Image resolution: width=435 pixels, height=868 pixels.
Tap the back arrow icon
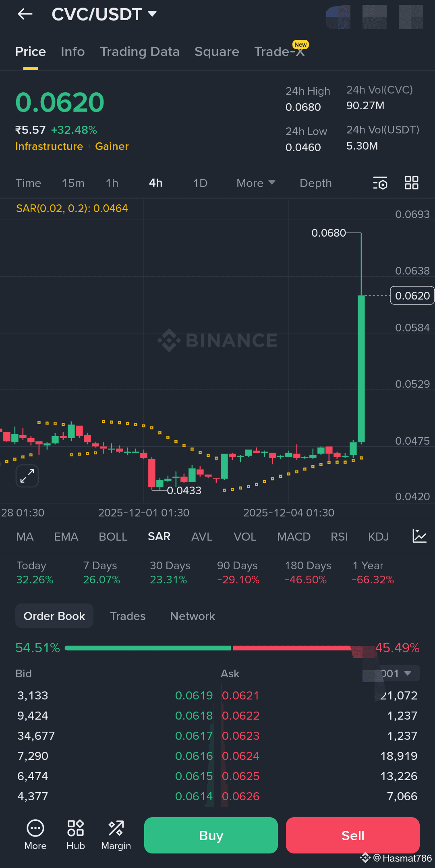click(25, 14)
